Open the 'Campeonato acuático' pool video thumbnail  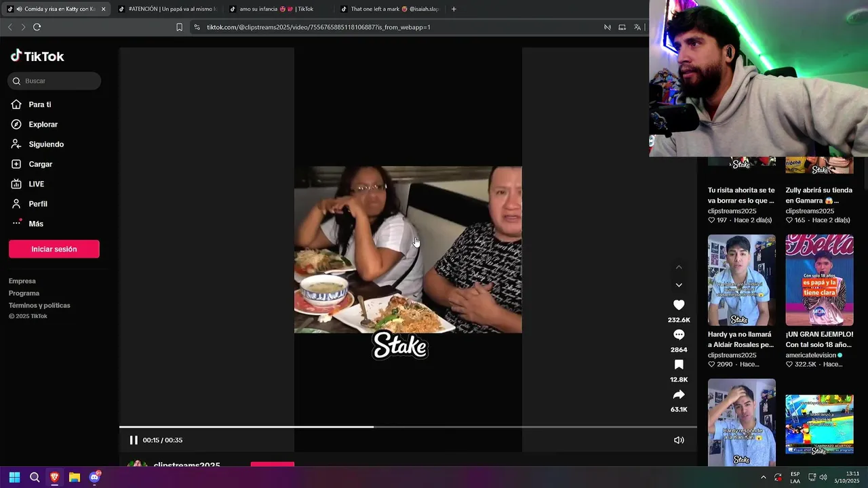pyautogui.click(x=819, y=424)
